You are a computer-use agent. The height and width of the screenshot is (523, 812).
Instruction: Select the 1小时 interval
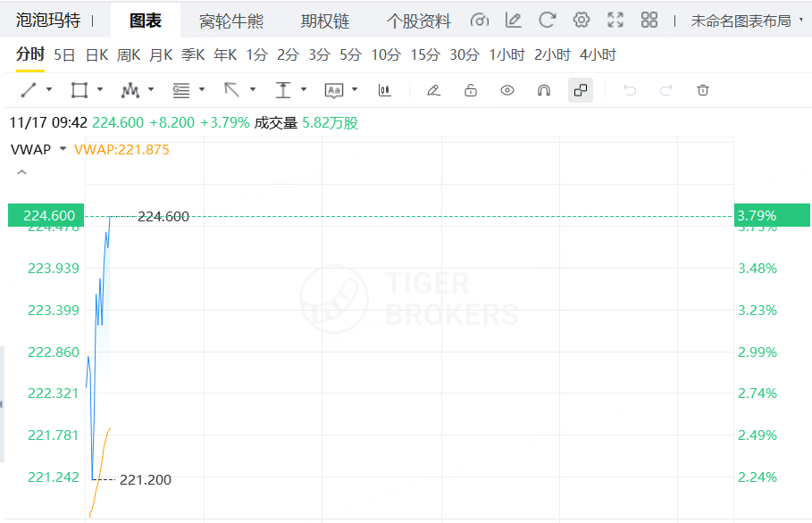507,54
